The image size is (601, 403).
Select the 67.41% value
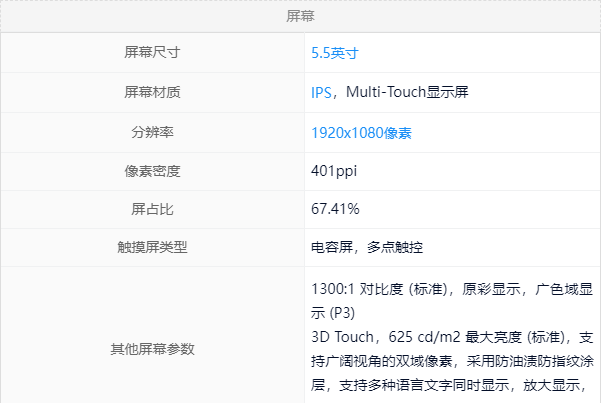[x=335, y=209]
